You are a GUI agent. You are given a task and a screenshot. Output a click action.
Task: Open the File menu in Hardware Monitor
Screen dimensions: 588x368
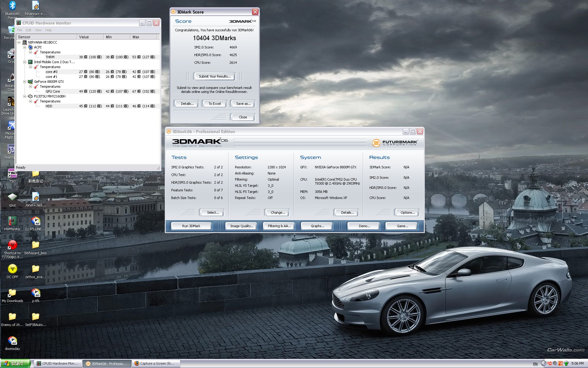[20, 30]
